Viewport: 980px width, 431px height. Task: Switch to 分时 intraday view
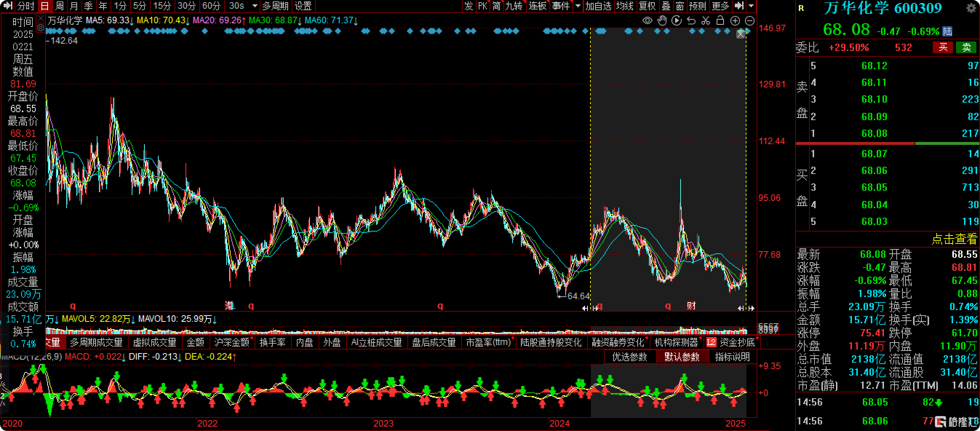coord(26,6)
